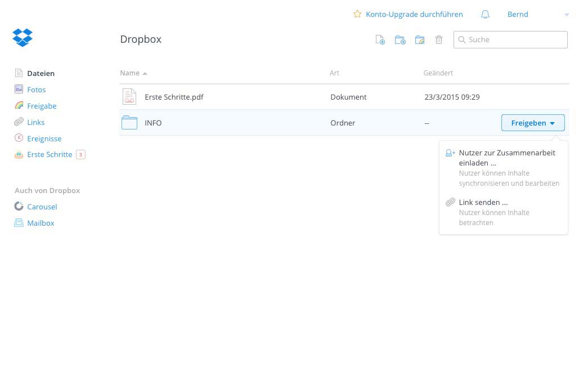This screenshot has width=588, height=367.
Task: Click the INFO folder icon
Action: point(129,123)
